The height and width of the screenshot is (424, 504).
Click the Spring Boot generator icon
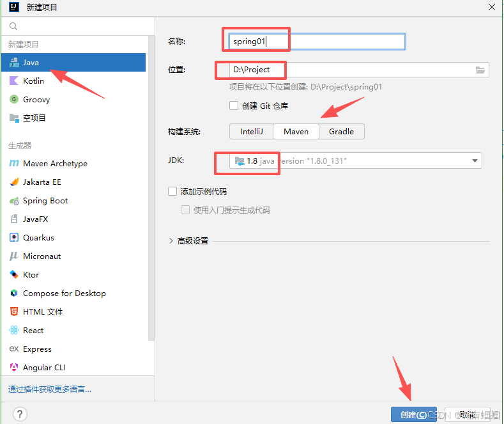pyautogui.click(x=14, y=201)
